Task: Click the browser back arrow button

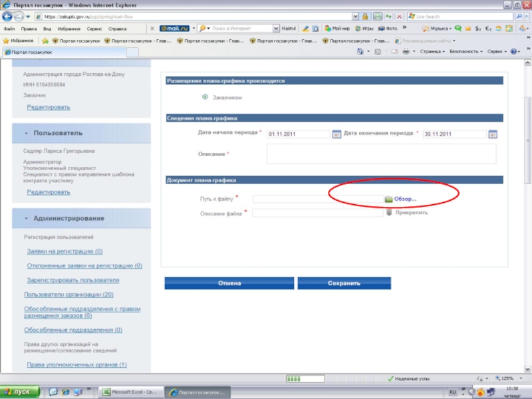Action: coord(8,16)
